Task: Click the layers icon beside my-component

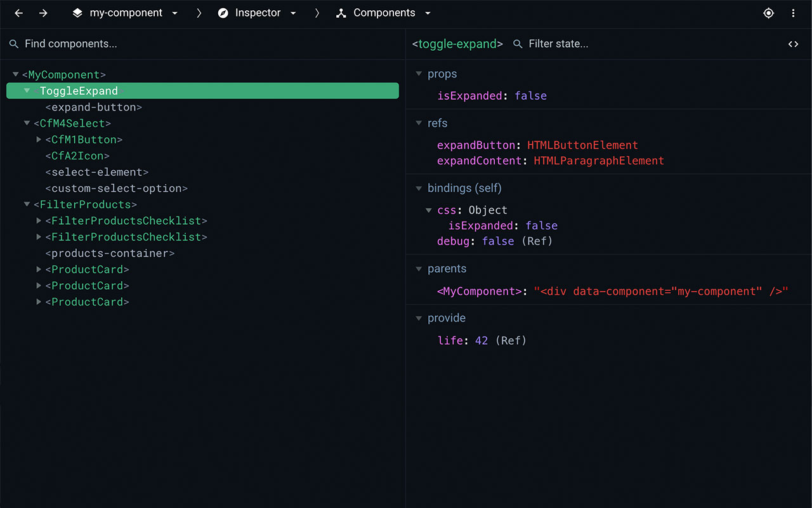Action: click(x=77, y=13)
